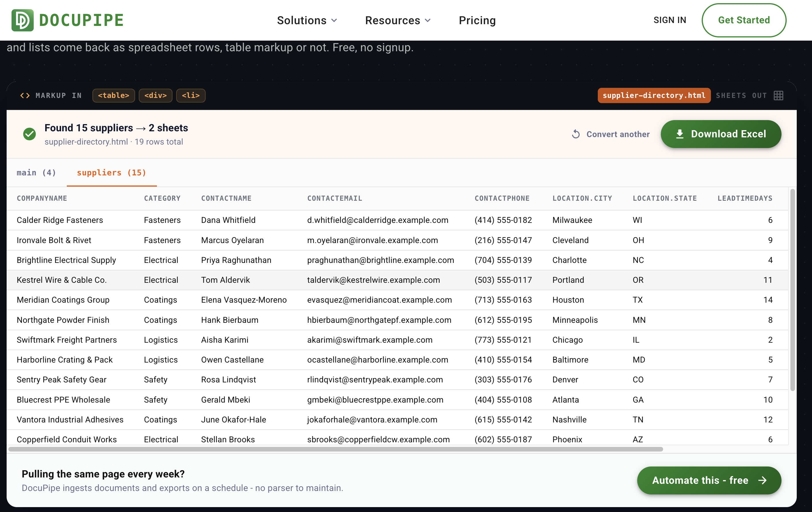Click the Vantora Industrial Adhesives cell

[x=70, y=420]
